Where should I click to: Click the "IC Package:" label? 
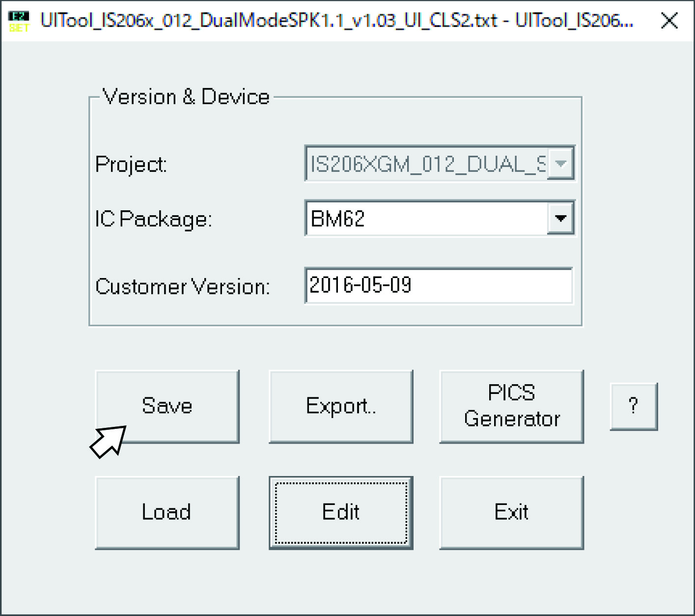(153, 219)
